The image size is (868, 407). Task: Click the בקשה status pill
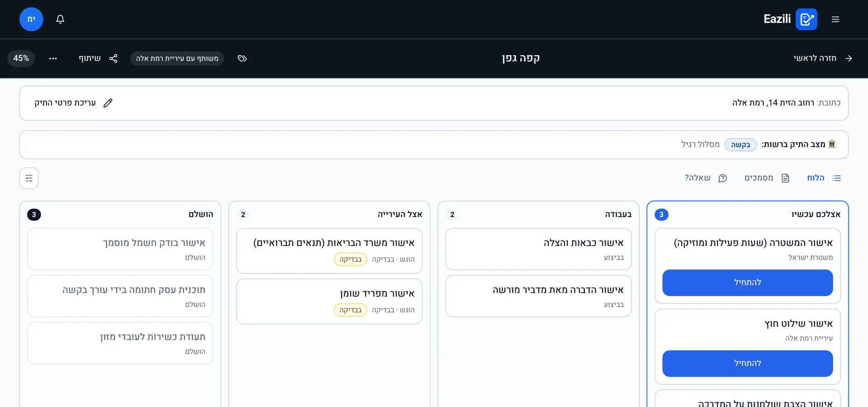click(x=741, y=145)
